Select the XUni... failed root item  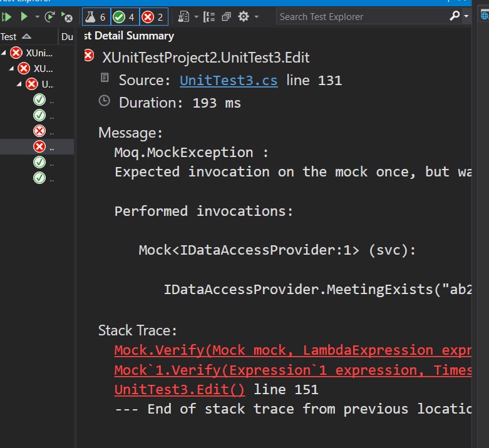click(31, 53)
